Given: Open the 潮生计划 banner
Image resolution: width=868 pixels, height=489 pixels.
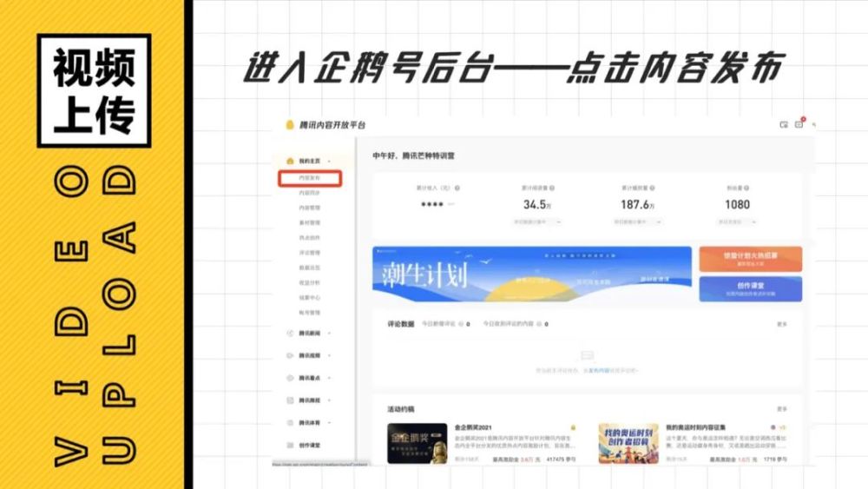Looking at the screenshot, I should pyautogui.click(x=531, y=274).
